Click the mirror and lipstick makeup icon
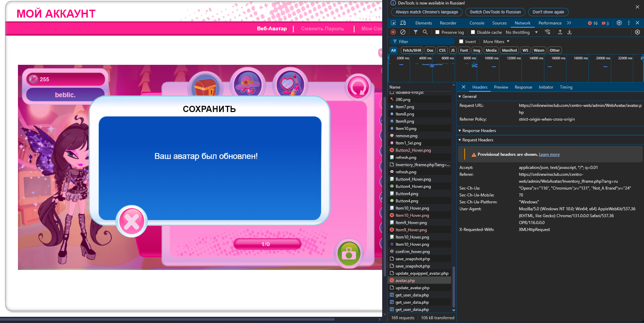The height and width of the screenshot is (323, 644). tap(290, 84)
